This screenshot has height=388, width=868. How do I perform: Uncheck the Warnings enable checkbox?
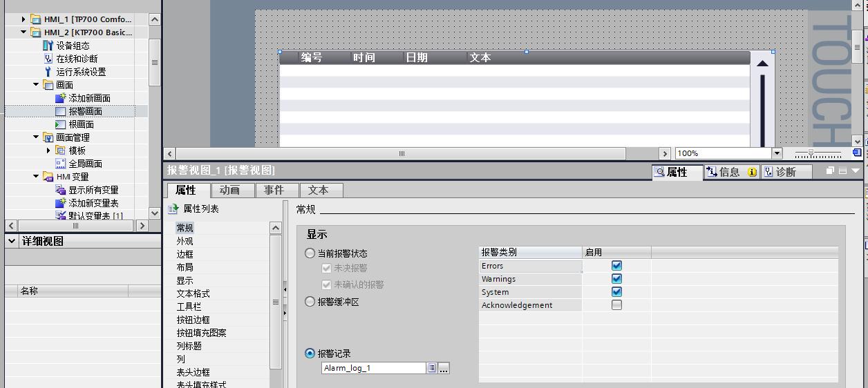pos(616,278)
